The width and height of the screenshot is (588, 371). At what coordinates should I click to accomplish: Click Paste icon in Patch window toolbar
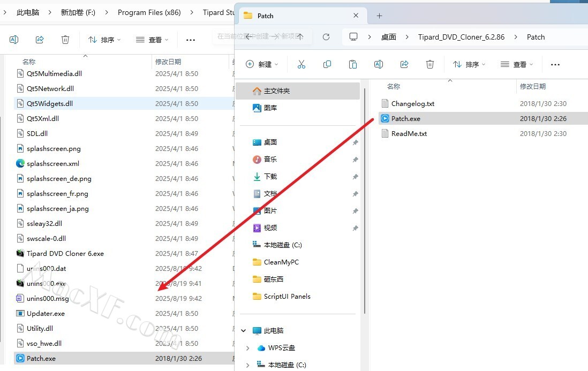353,64
